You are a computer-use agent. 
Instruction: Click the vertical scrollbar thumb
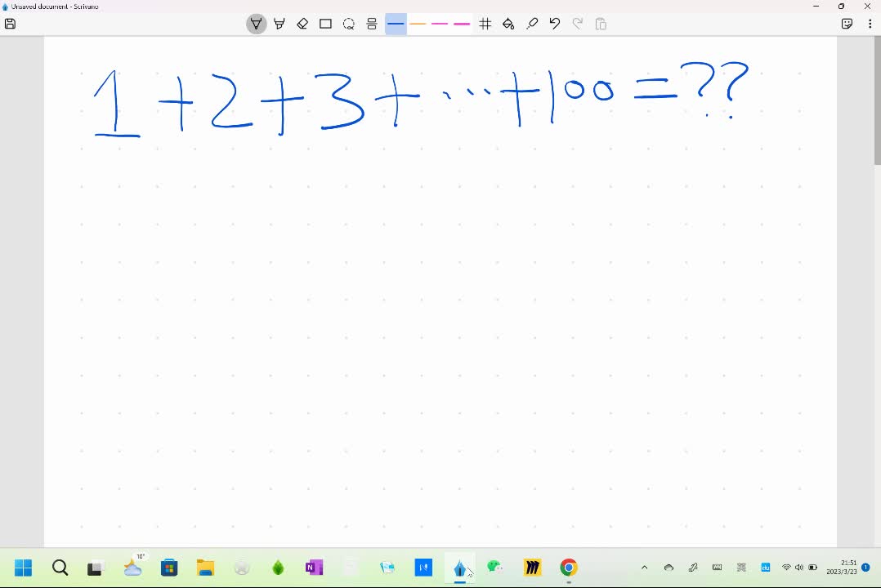pos(877,101)
